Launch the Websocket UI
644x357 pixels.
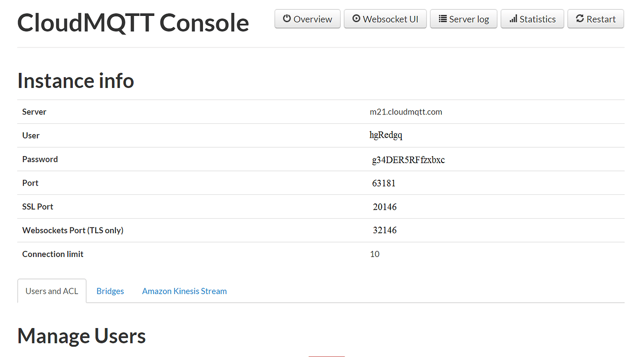tap(385, 19)
